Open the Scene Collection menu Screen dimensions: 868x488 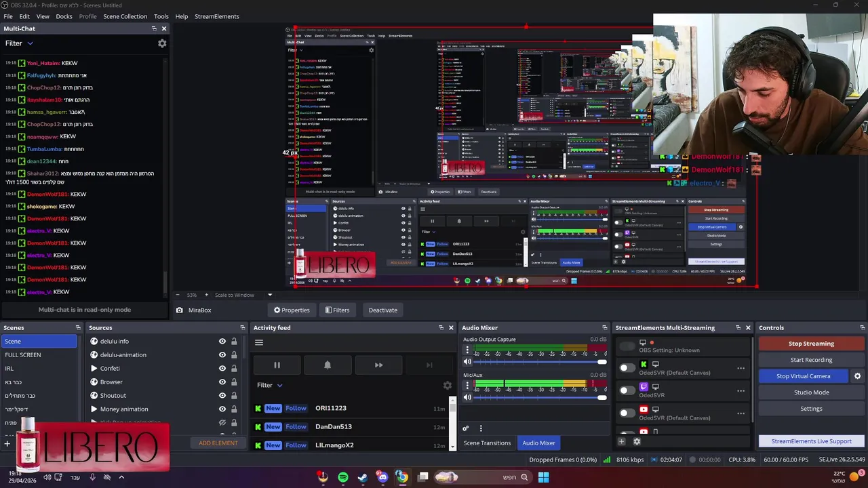pyautogui.click(x=125, y=16)
